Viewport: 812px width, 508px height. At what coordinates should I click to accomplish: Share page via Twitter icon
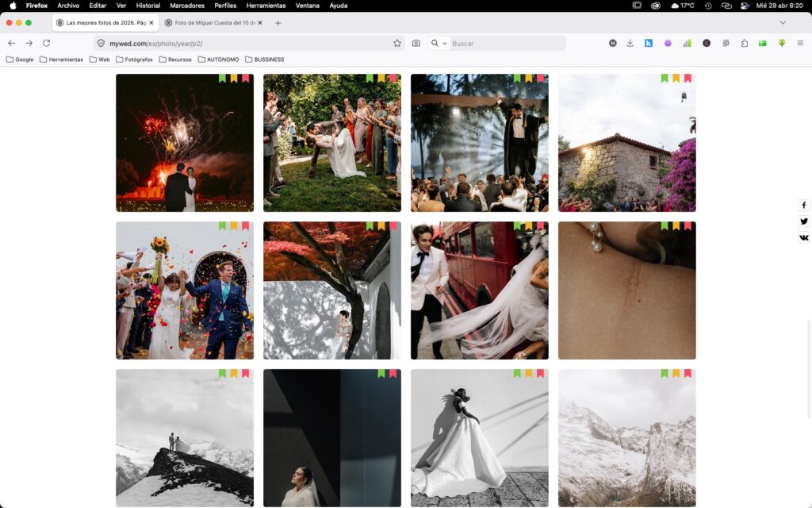coord(803,221)
